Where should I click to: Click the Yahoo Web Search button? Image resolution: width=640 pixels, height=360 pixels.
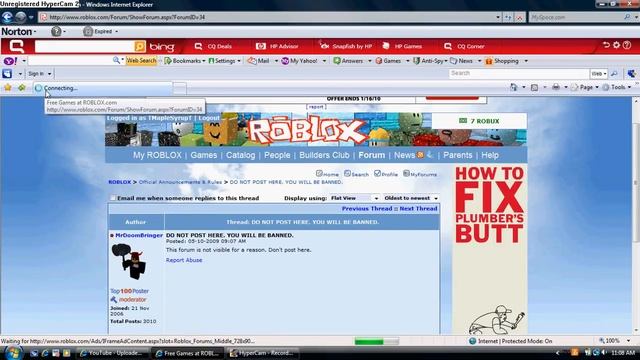[x=141, y=61]
